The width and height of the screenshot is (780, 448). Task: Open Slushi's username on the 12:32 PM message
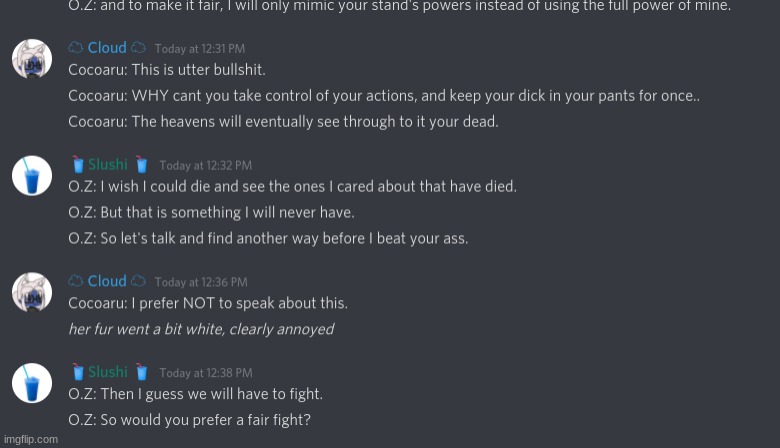[x=108, y=165]
